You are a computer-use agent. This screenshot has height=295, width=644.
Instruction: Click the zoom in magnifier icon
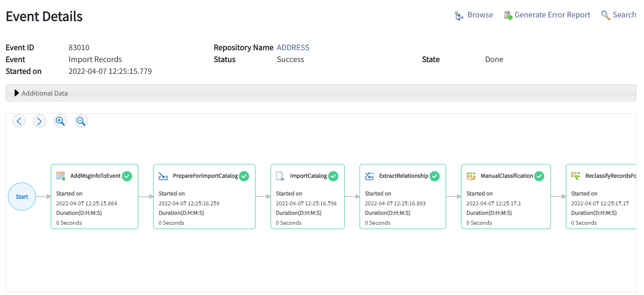tap(60, 121)
